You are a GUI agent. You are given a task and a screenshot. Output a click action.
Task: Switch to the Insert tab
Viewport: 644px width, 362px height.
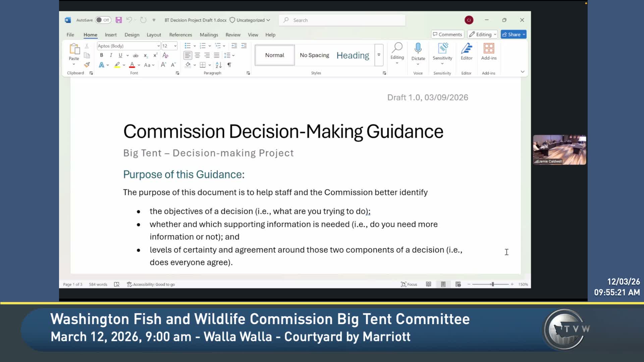pyautogui.click(x=110, y=35)
